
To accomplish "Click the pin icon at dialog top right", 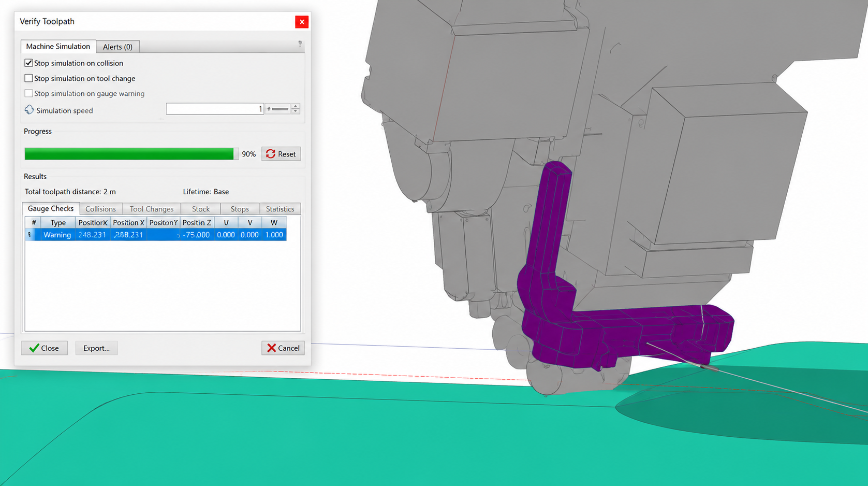I will 300,44.
